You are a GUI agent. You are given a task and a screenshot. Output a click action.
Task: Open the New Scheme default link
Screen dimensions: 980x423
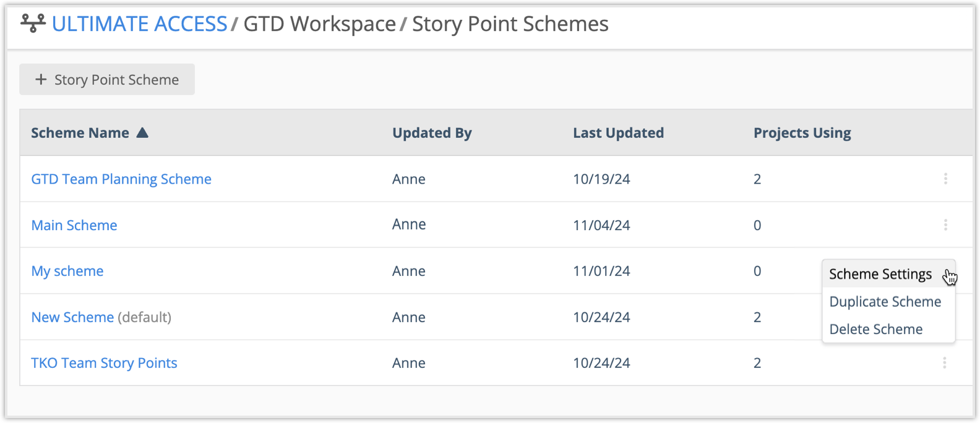click(x=72, y=317)
